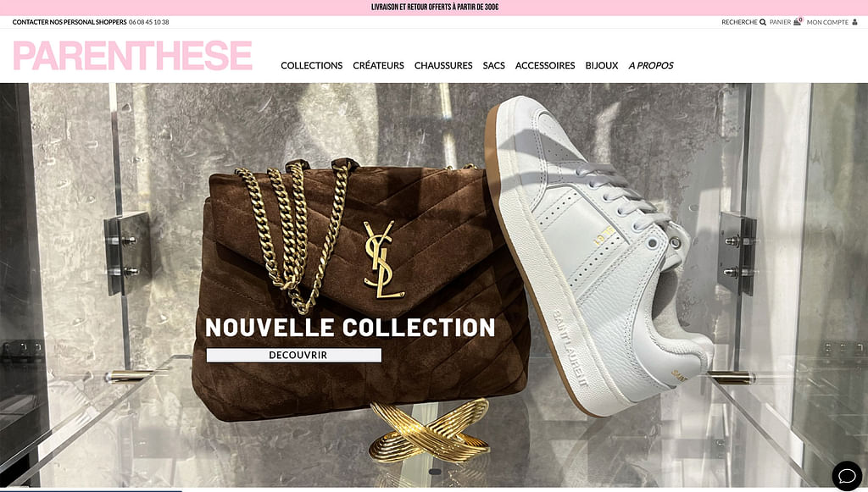This screenshot has height=492, width=868.
Task: Select the carousel slide indicator dot
Action: [435, 472]
